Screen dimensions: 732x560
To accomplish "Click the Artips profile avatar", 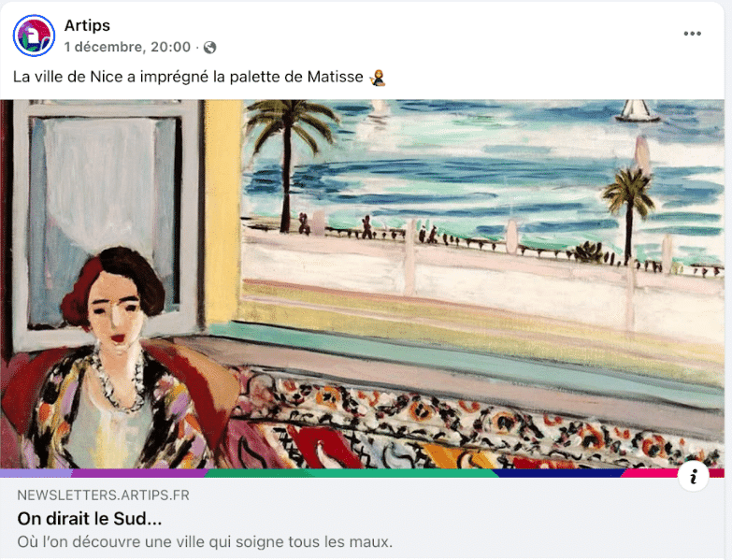I will [34, 36].
